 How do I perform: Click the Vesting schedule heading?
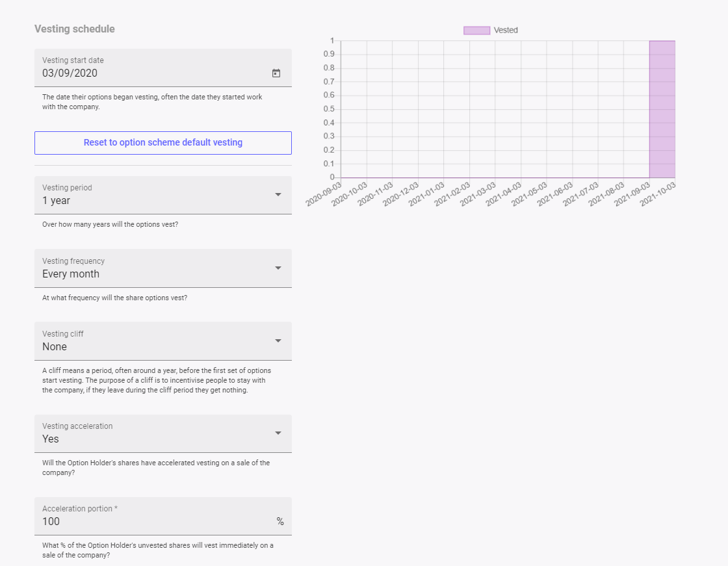pyautogui.click(x=74, y=29)
